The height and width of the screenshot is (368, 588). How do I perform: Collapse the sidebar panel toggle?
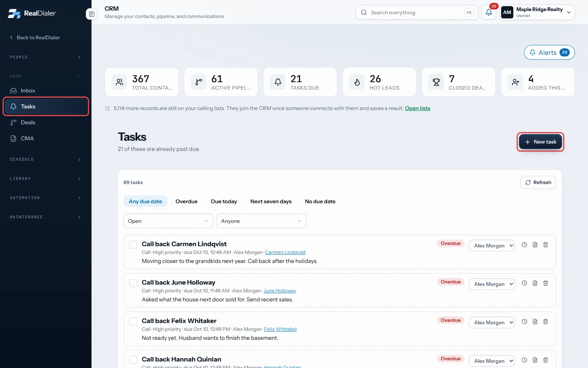coord(92,14)
